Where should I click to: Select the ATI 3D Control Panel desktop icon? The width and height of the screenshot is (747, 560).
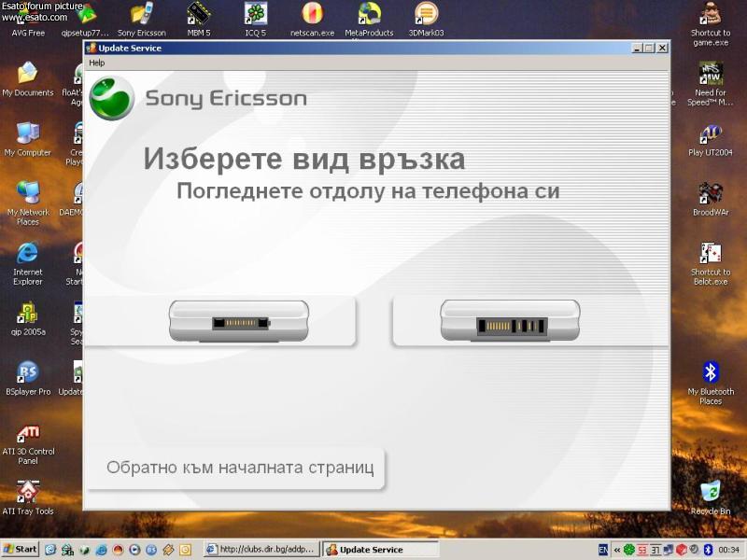28,444
